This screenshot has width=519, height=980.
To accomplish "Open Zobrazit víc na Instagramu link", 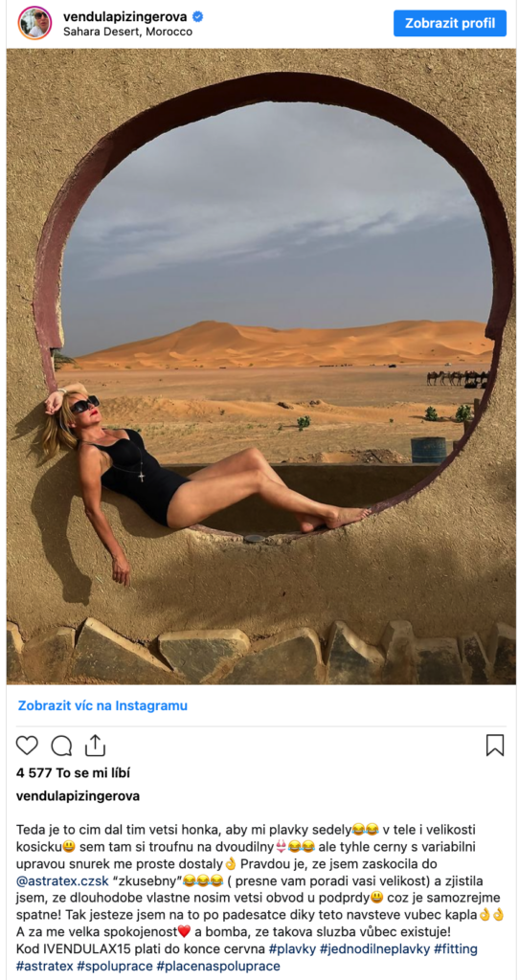I will (x=102, y=705).
